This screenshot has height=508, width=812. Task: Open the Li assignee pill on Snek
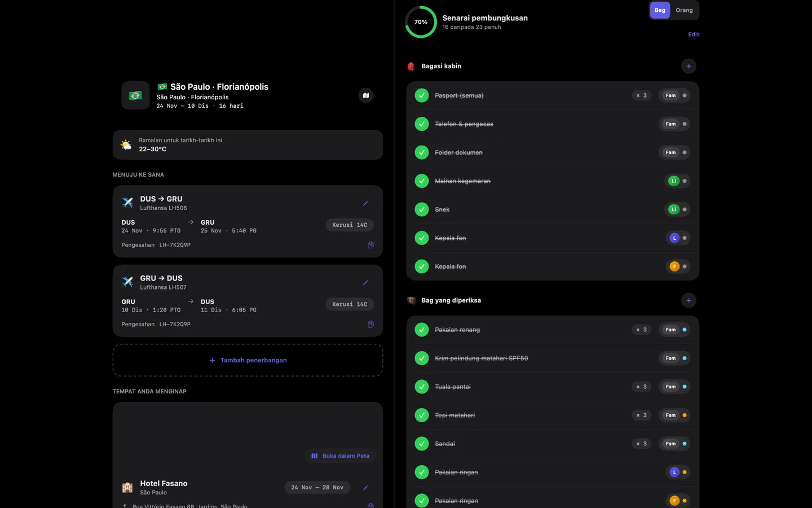click(x=677, y=209)
